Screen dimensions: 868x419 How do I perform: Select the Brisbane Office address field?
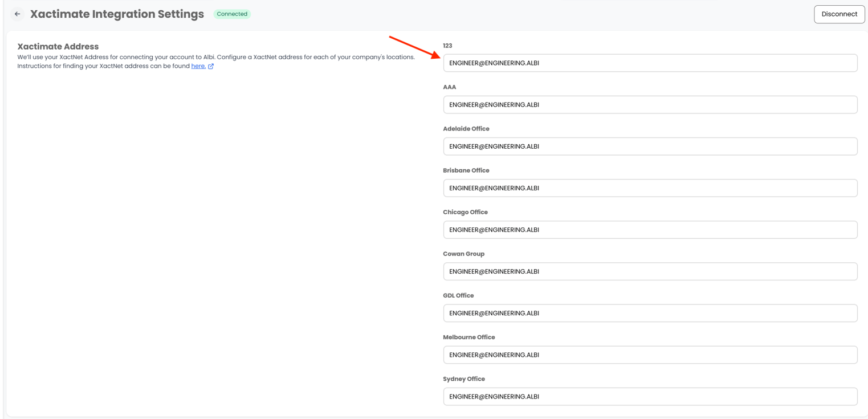click(650, 188)
